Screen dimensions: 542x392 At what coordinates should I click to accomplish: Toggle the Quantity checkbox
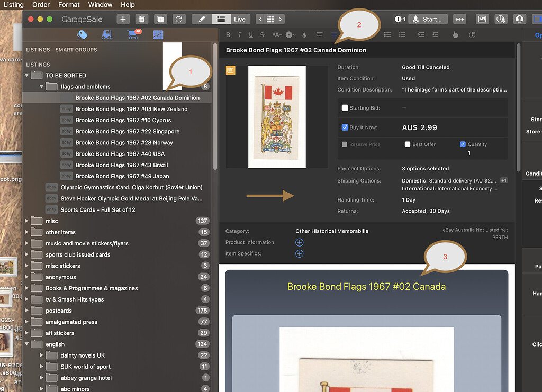click(x=463, y=144)
